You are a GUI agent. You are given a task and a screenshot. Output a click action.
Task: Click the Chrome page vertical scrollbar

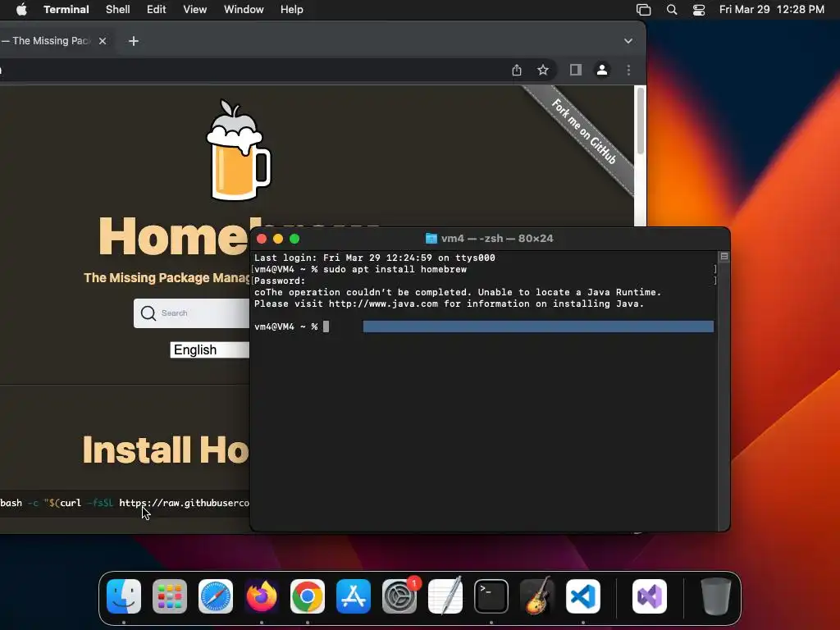coord(640,121)
